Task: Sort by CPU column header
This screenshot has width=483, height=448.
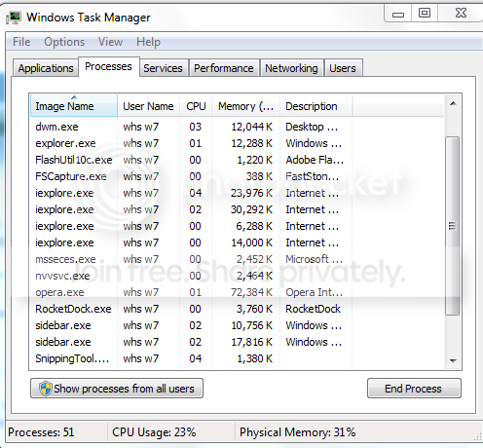Action: click(196, 106)
